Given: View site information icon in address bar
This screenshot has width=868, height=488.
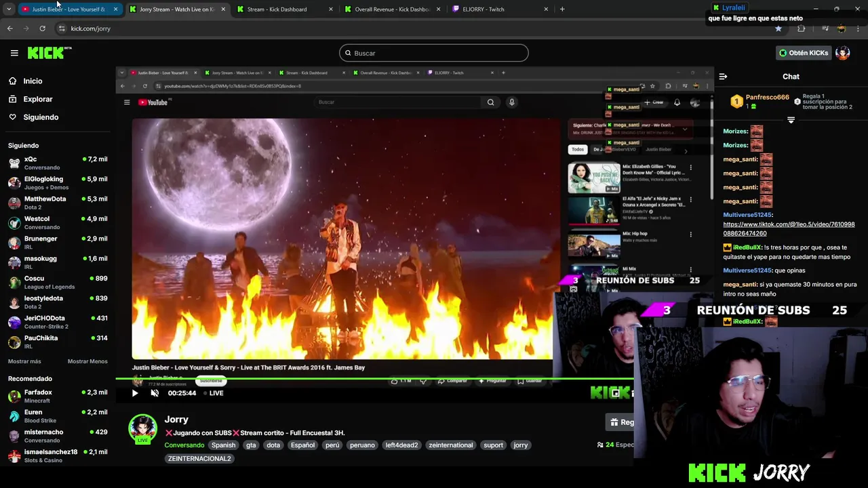Looking at the screenshot, I should (62, 28).
